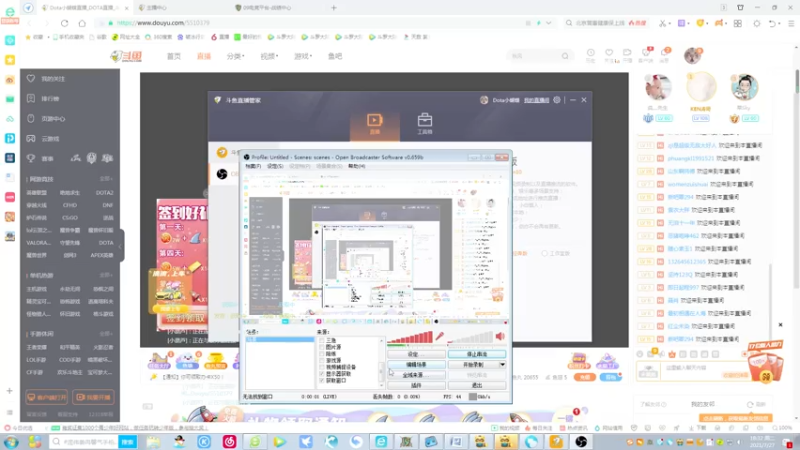Open OBS icon on Windows taskbar
Screen dimensions: 800x450
(x=581, y=442)
